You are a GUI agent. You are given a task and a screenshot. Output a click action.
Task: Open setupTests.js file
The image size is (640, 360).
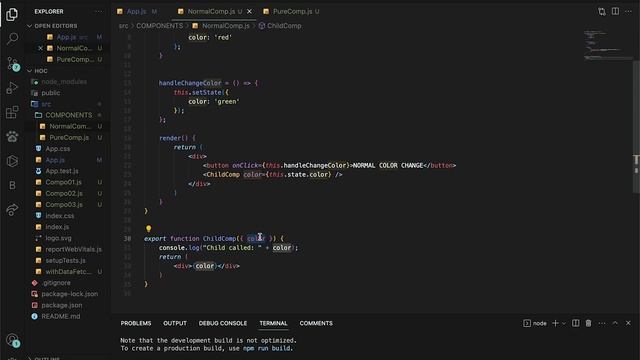point(65,260)
